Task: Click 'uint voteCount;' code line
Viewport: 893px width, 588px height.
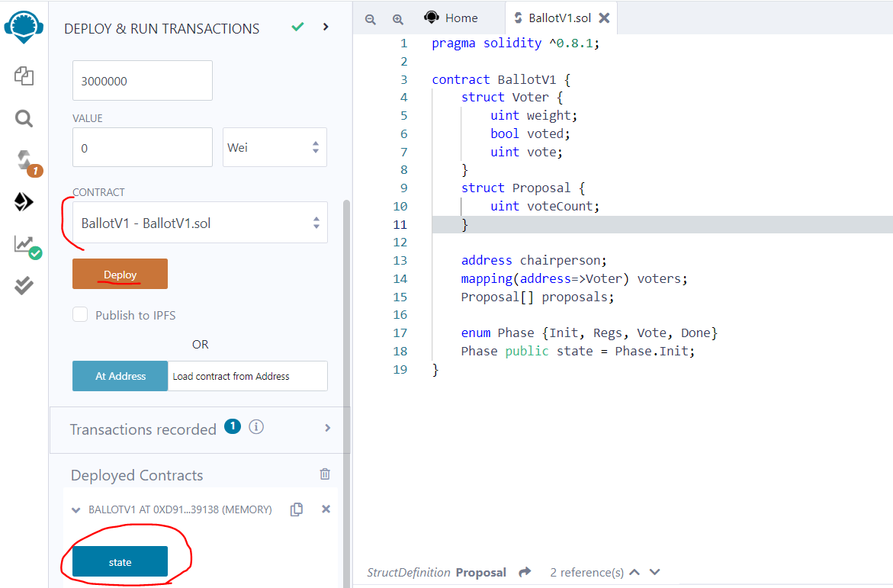Action: (x=545, y=206)
